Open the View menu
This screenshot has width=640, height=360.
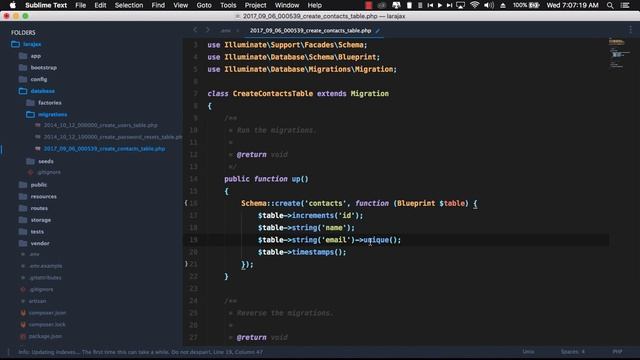coord(180,5)
